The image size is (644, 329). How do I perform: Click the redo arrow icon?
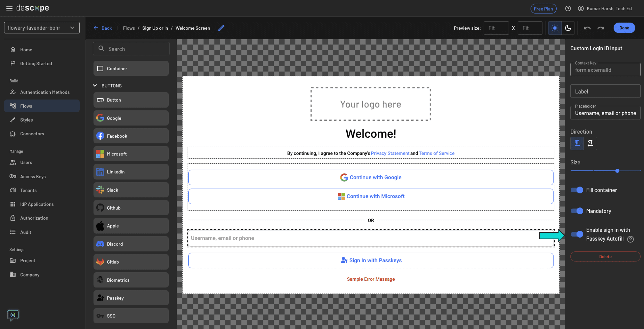601,28
